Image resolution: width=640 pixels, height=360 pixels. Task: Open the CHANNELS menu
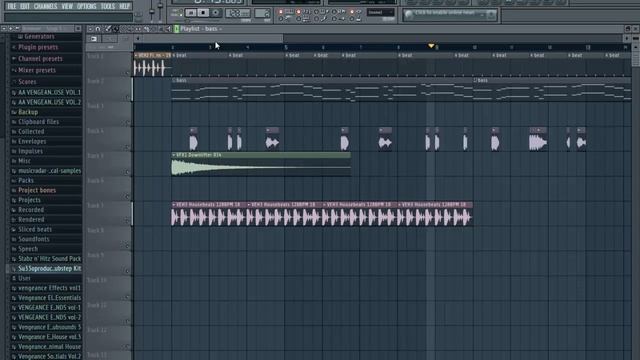click(45, 6)
